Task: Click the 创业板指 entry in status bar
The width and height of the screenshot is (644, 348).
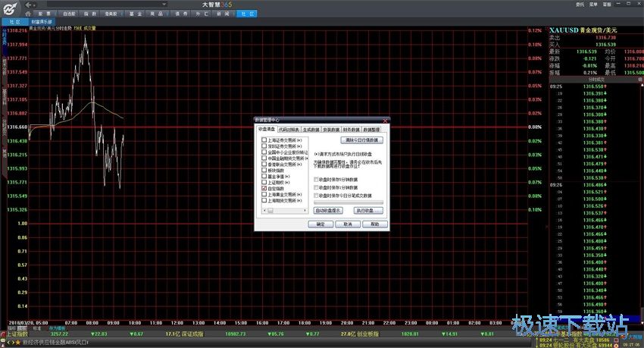Action: [x=367, y=334]
